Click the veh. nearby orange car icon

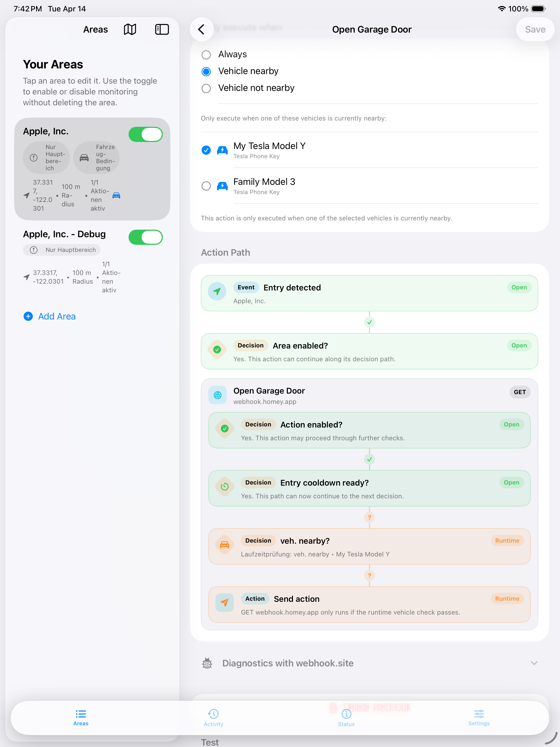pyautogui.click(x=225, y=545)
